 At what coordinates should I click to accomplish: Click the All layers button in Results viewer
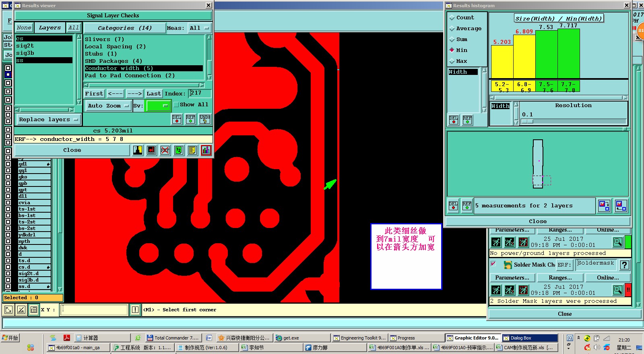click(73, 28)
